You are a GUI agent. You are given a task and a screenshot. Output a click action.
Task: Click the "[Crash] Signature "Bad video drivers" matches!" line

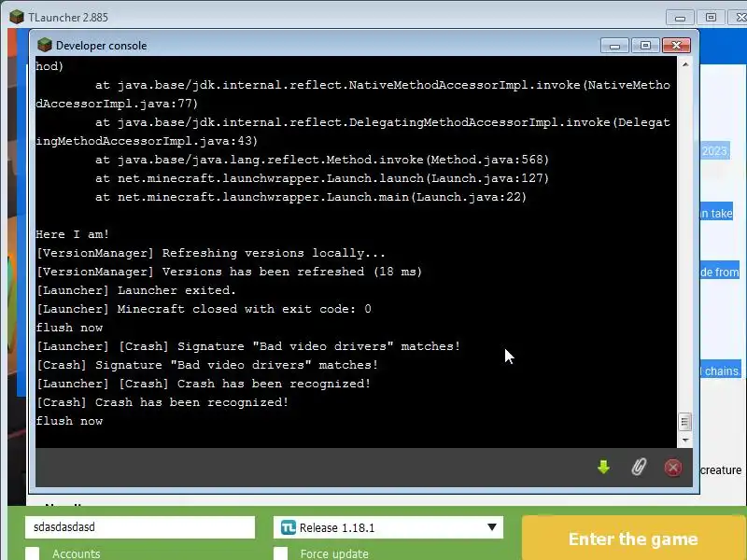click(207, 365)
